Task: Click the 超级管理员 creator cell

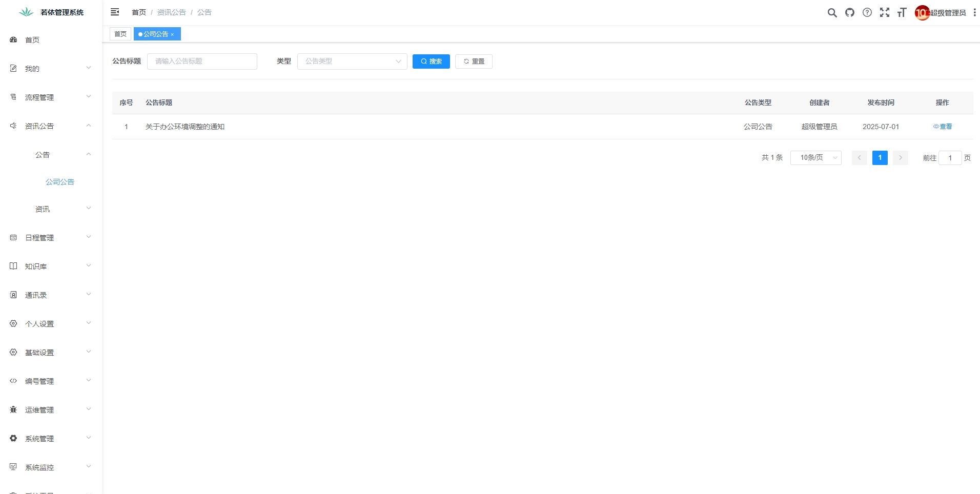Action: coord(819,127)
